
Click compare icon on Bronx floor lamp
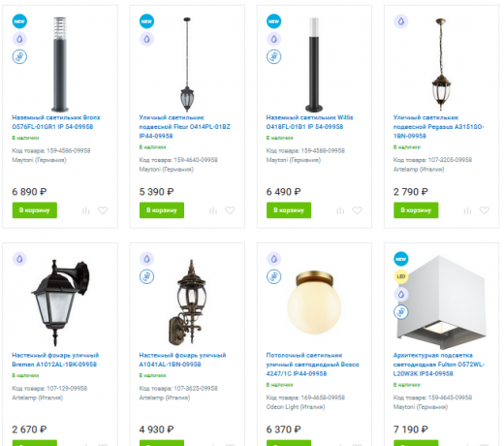(85, 210)
